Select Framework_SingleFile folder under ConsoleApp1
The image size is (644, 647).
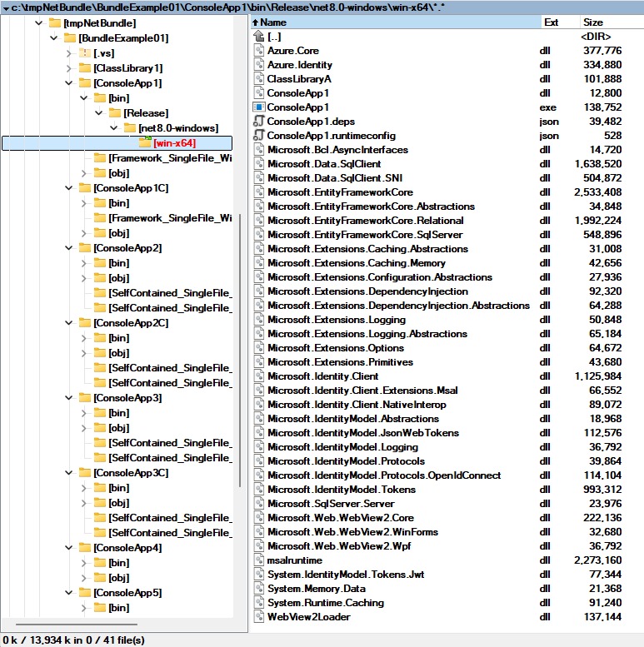170,158
